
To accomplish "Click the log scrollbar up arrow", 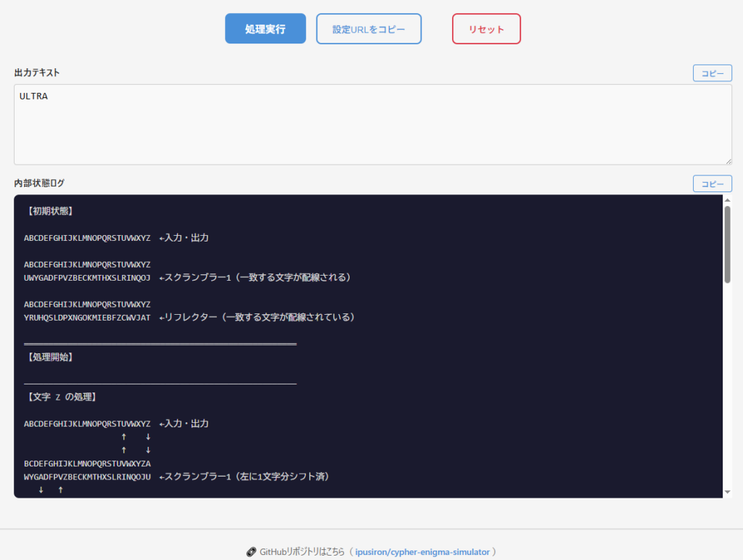I will click(727, 200).
